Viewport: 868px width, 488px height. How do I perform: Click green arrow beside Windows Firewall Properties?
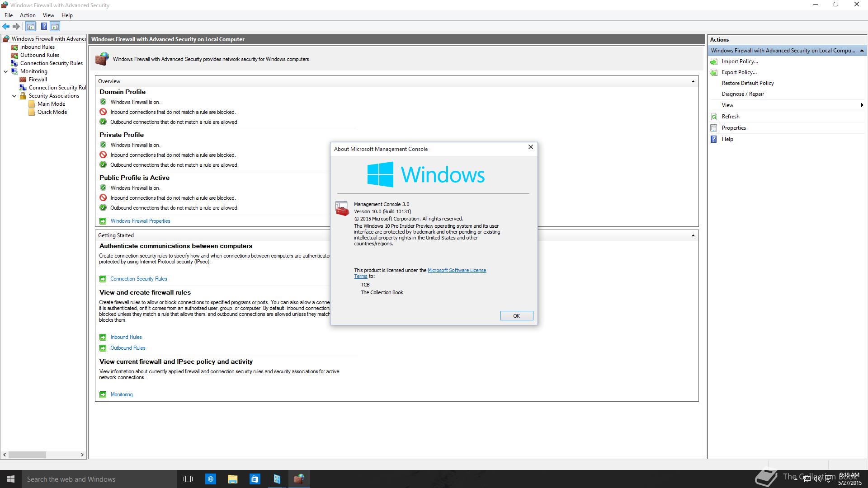[x=103, y=221]
